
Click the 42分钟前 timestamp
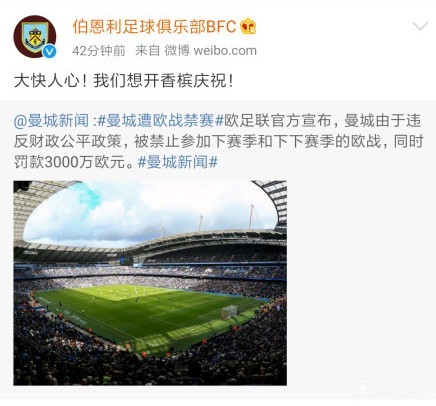click(x=99, y=51)
